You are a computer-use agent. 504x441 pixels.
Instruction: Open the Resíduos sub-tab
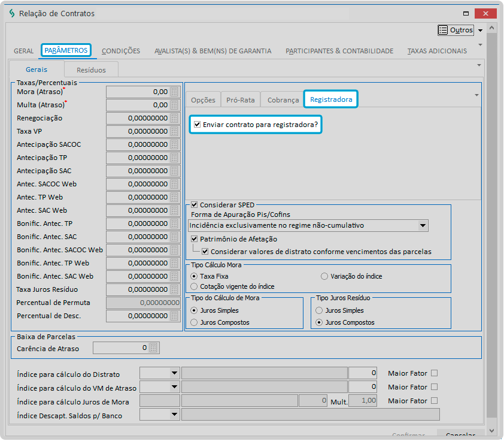[x=91, y=70]
